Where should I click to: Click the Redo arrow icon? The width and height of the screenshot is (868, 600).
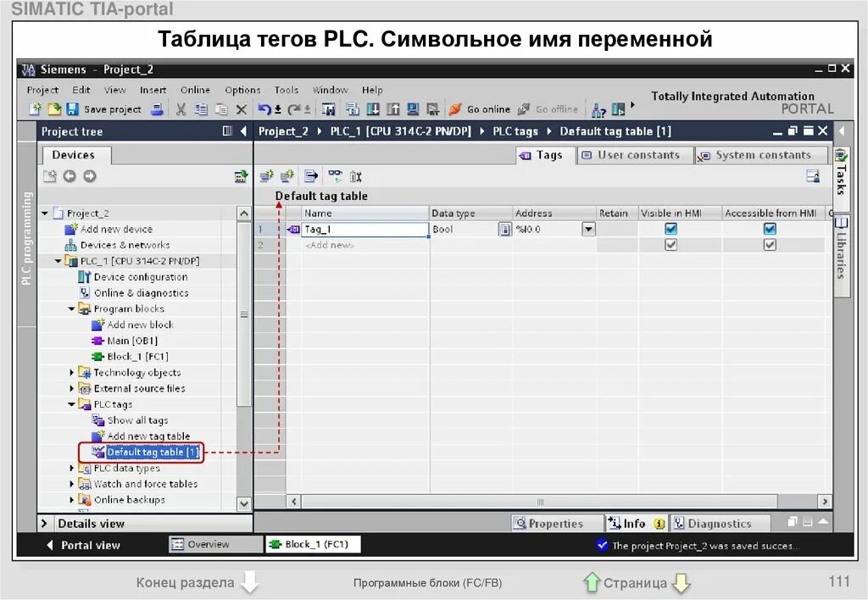click(294, 109)
